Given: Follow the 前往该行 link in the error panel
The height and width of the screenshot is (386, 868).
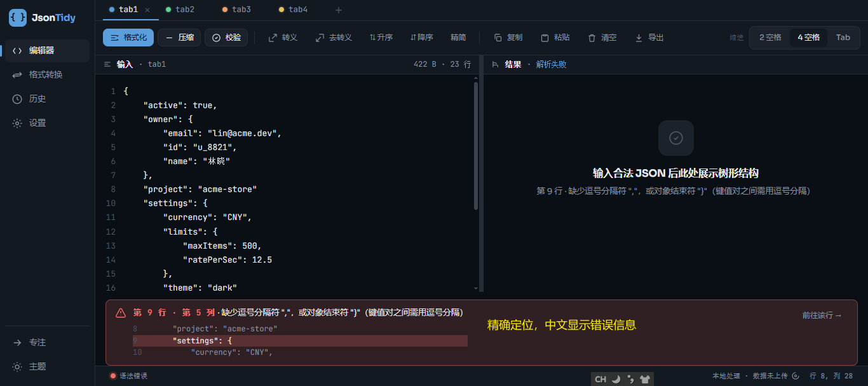Looking at the screenshot, I should [x=822, y=315].
